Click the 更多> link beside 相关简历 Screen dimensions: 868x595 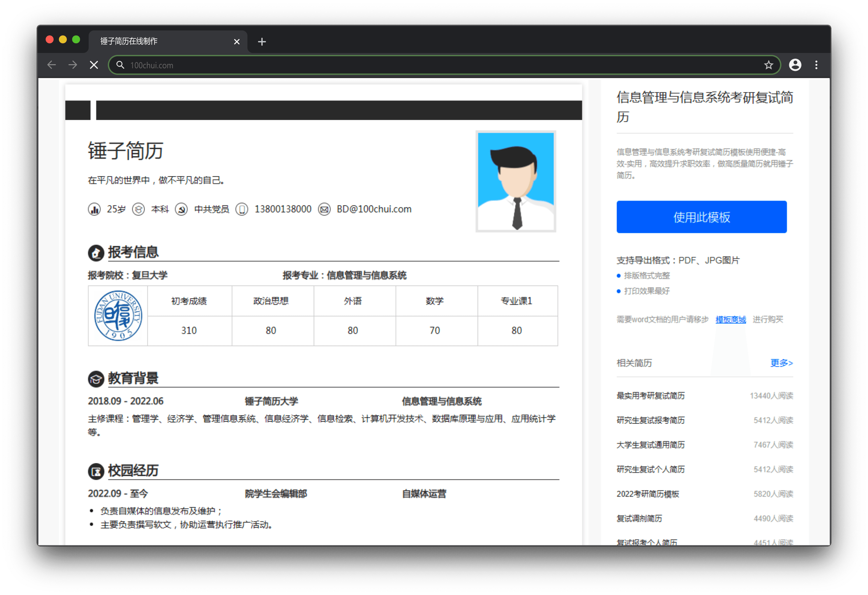[781, 363]
